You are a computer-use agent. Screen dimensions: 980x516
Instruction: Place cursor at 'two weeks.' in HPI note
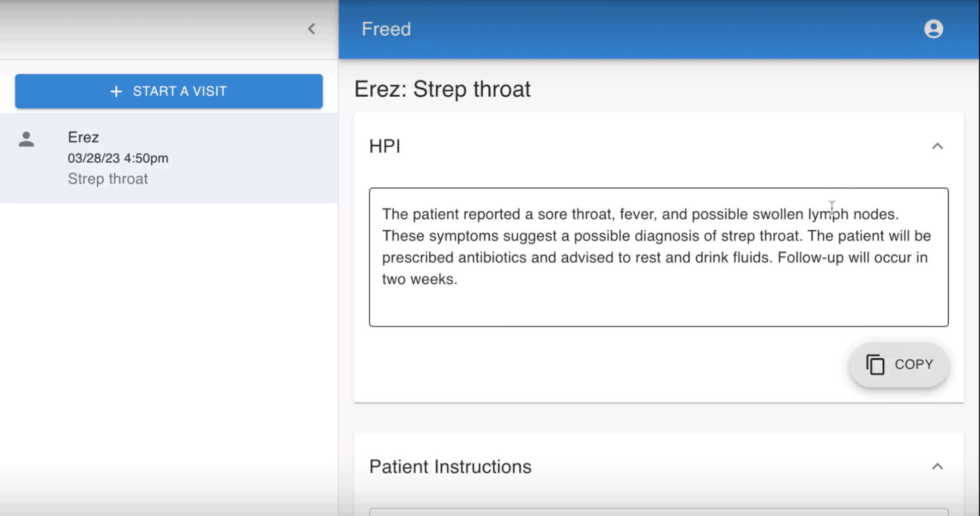[x=419, y=279]
